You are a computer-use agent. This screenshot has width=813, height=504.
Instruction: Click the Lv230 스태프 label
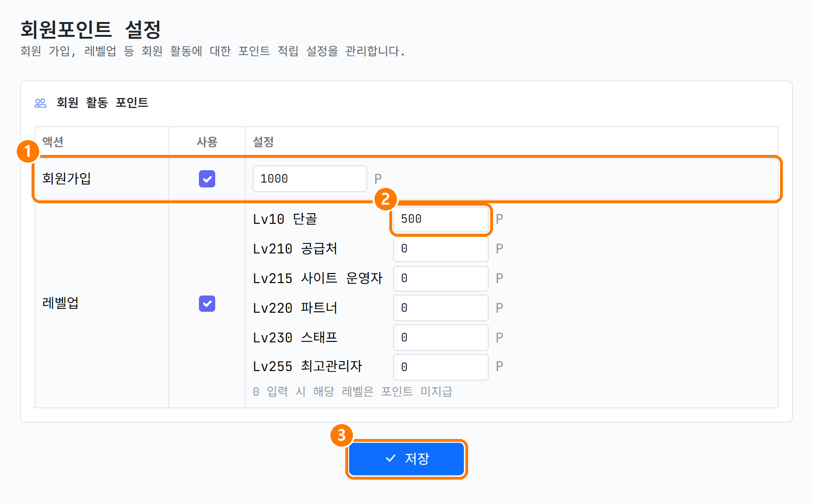[295, 338]
